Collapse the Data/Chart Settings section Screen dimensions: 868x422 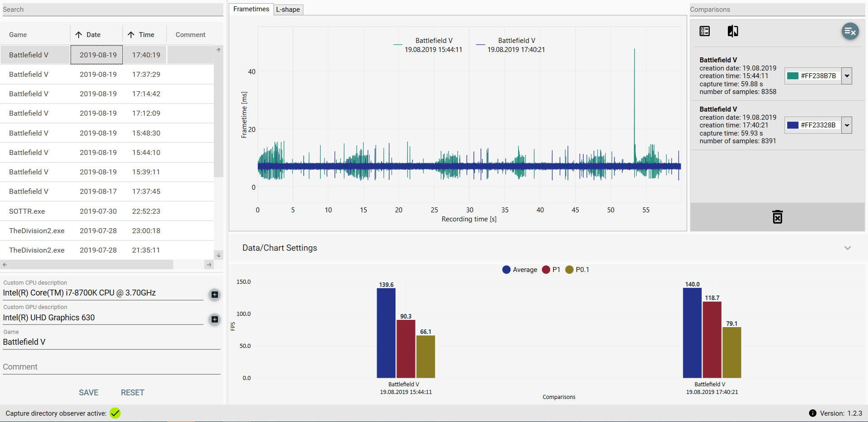click(x=848, y=248)
